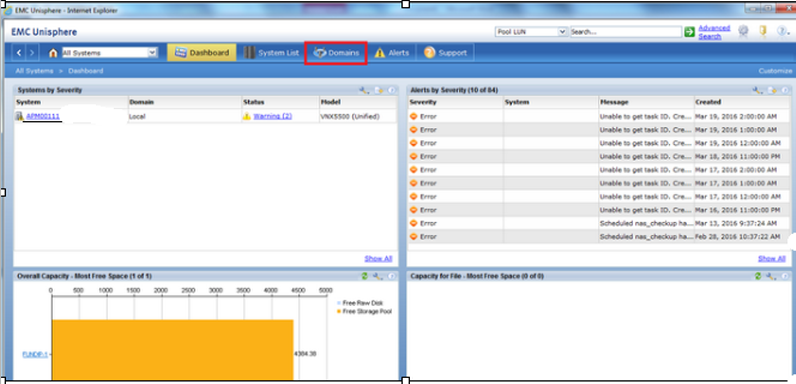Screen dimensions: 796x384
Task: Click the yellow ribbon icon in header
Action: coord(762,31)
